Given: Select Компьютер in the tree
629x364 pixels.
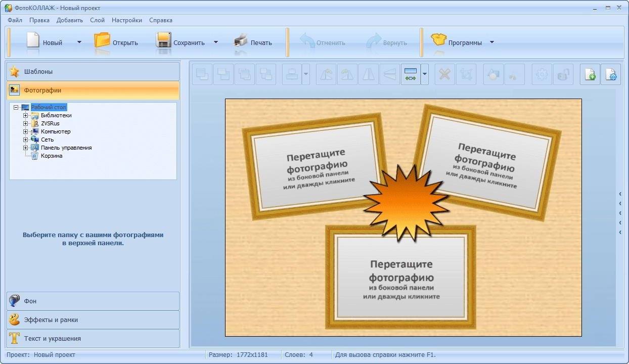Looking at the screenshot, I should pos(56,131).
